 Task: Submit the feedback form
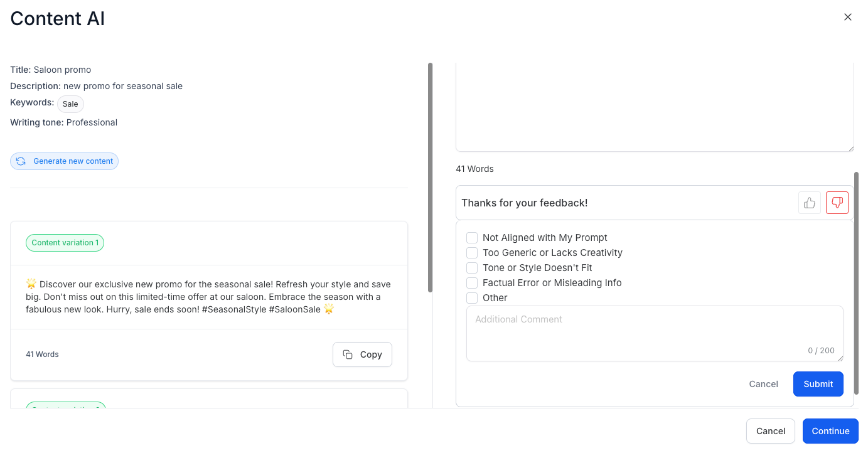tap(818, 384)
